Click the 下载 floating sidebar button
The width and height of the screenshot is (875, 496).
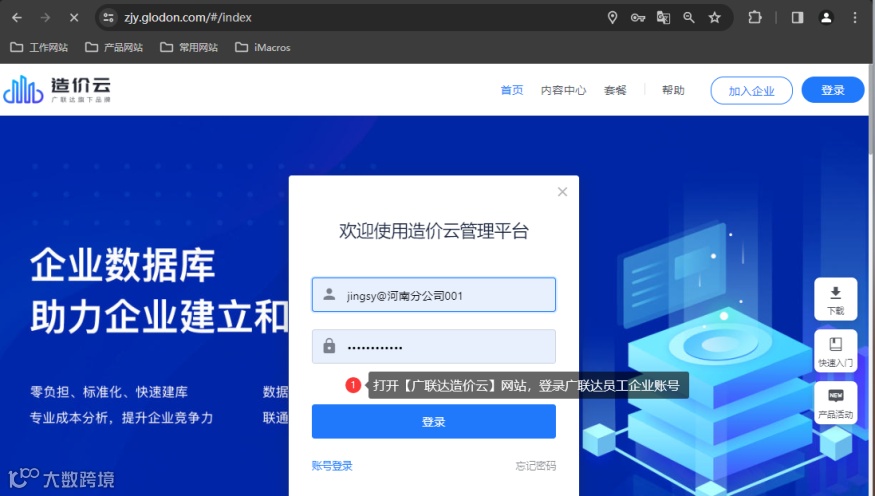click(835, 299)
